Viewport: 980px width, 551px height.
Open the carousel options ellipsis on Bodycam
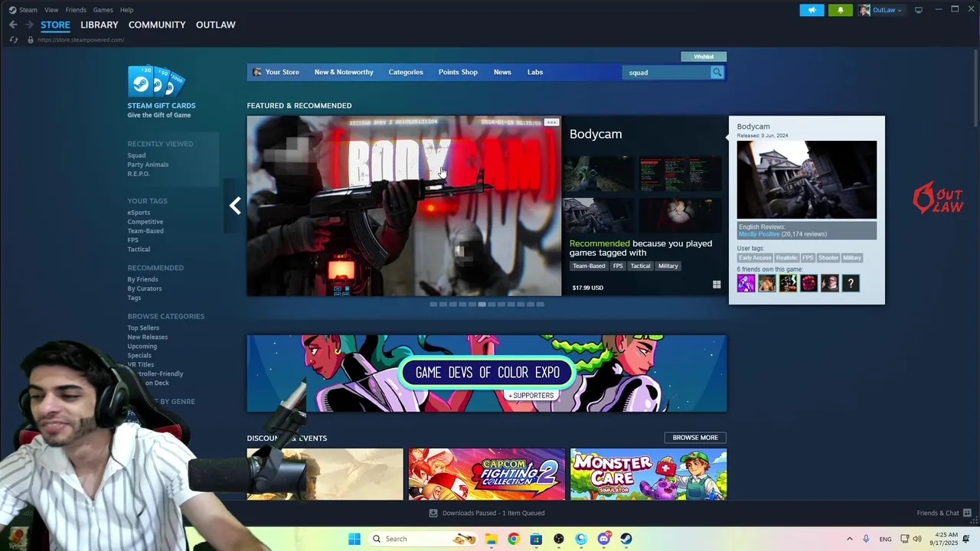(x=551, y=122)
